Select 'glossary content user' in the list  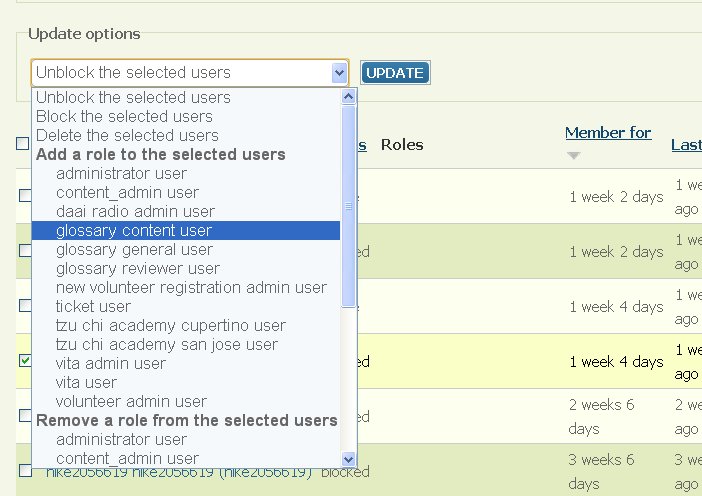coord(134,230)
